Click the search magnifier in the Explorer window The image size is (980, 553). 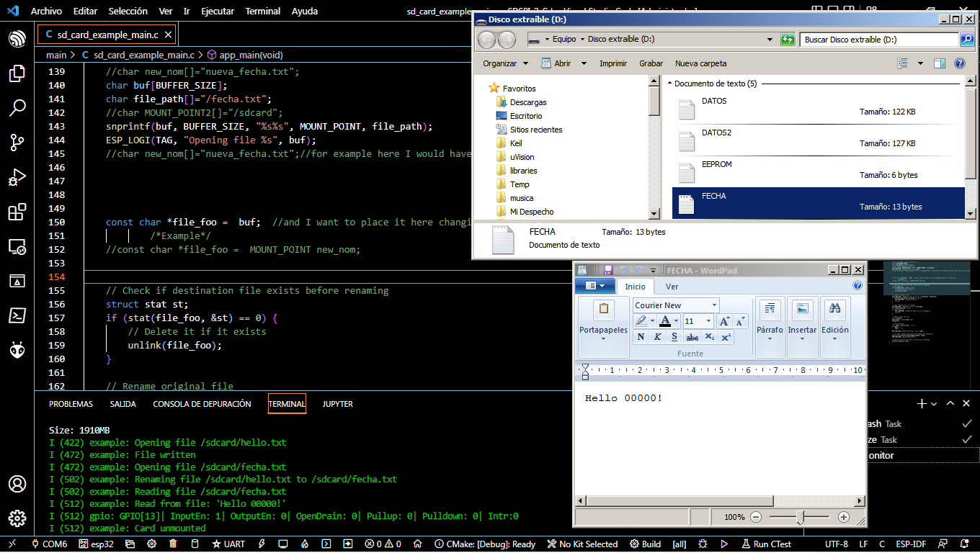(967, 40)
